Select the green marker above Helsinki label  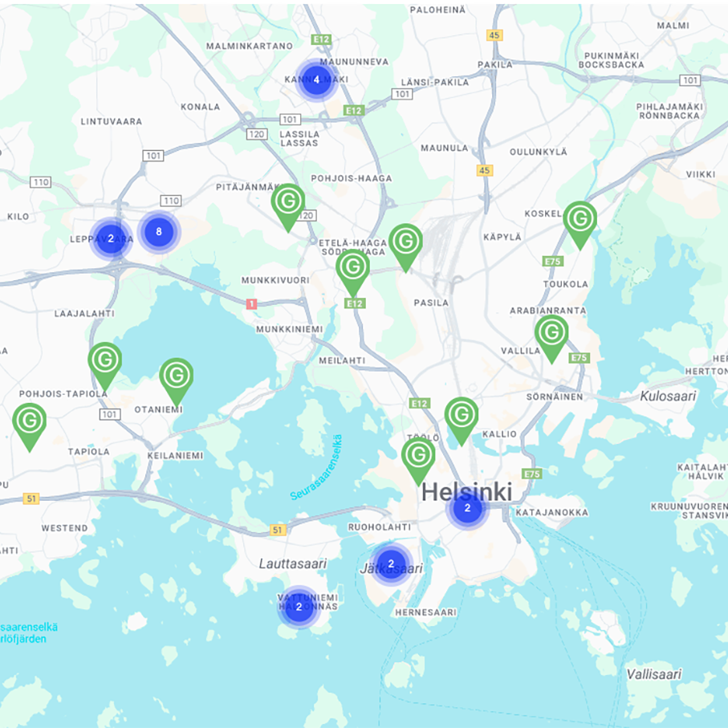coord(417,455)
